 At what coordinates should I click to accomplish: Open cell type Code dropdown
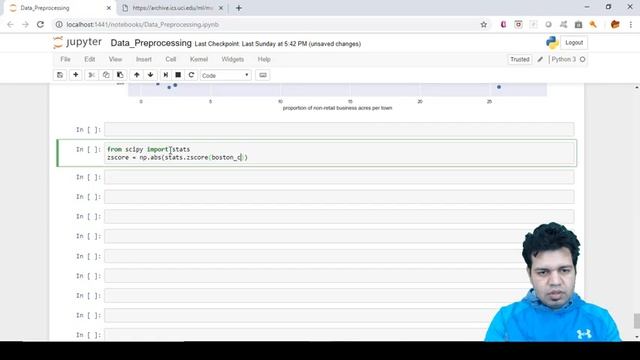pos(225,76)
